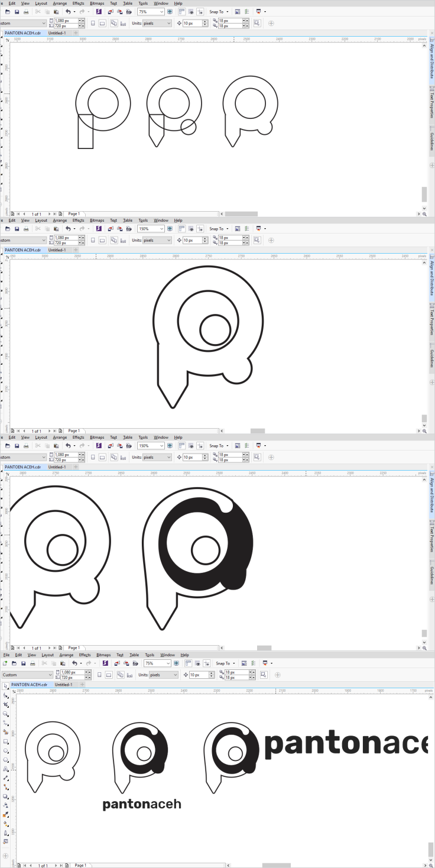Toggle Portrait orientation in bottom window property bar
435x868 pixels.
pos(99,675)
